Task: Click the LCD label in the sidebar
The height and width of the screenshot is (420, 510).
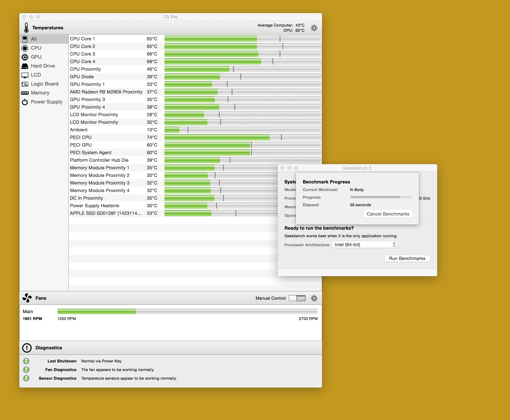Action: click(x=36, y=75)
